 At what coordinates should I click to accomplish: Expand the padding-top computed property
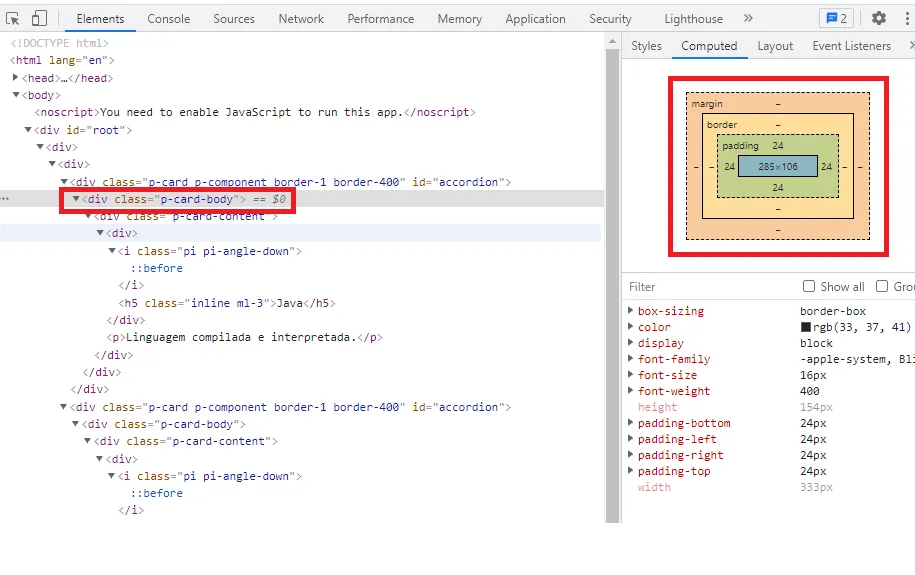tap(630, 471)
